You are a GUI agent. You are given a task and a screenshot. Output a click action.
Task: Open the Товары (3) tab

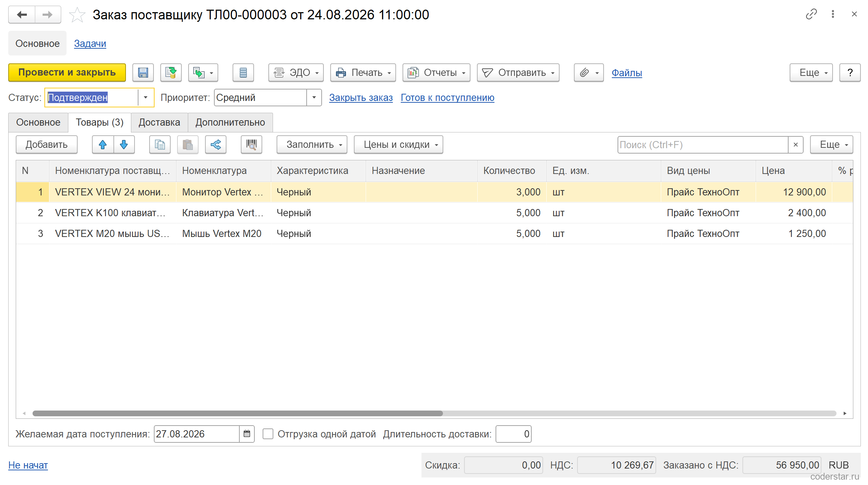99,122
